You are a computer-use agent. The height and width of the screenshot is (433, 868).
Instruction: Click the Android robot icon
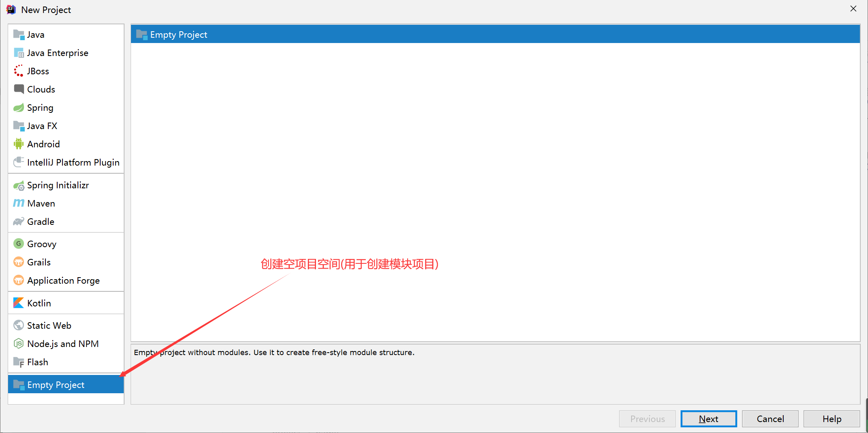pos(19,144)
